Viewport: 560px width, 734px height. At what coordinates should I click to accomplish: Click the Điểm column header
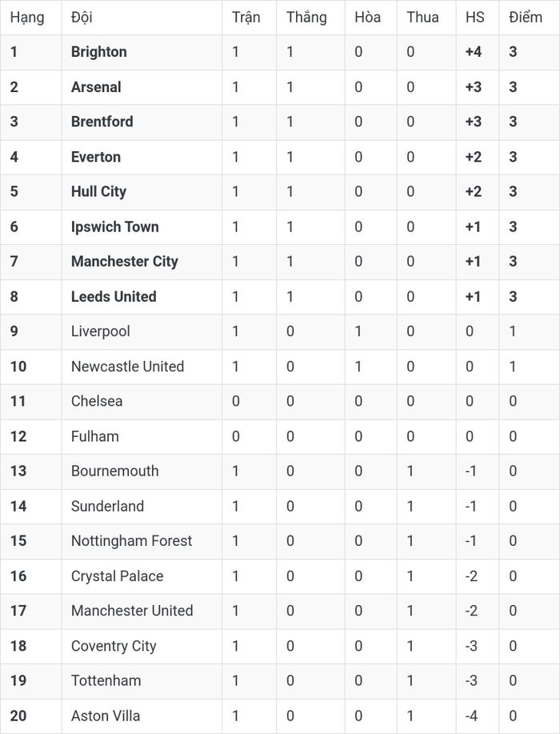[x=526, y=18]
